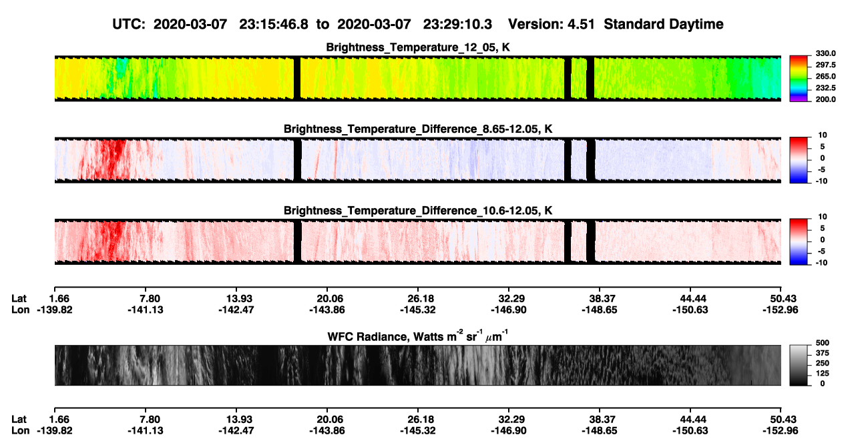Click latitude 26.18 under the 10.6-12.05 panel
Viewport: 868px width, 445px height.
(418, 298)
